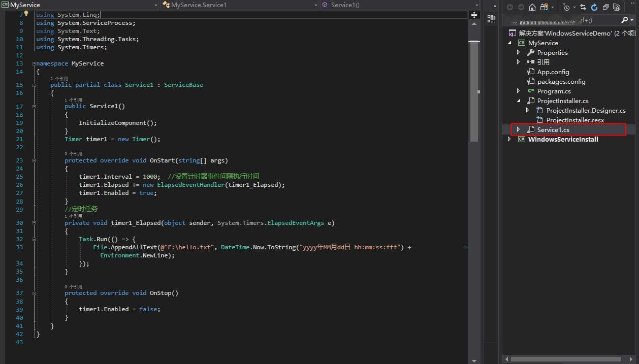Click 'ServiceBase' in the class declaration
This screenshot has width=639, height=364.
click(x=183, y=85)
